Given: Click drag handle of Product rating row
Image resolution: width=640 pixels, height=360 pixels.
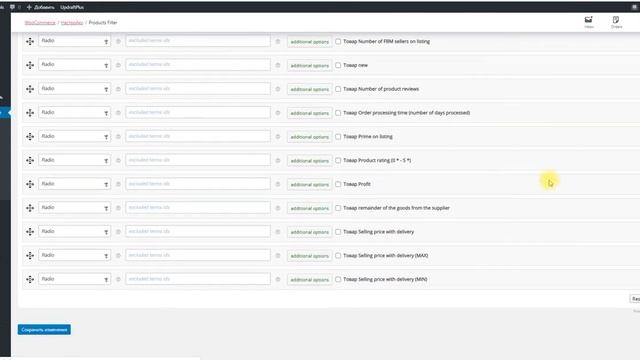Looking at the screenshot, I should pyautogui.click(x=30, y=160).
